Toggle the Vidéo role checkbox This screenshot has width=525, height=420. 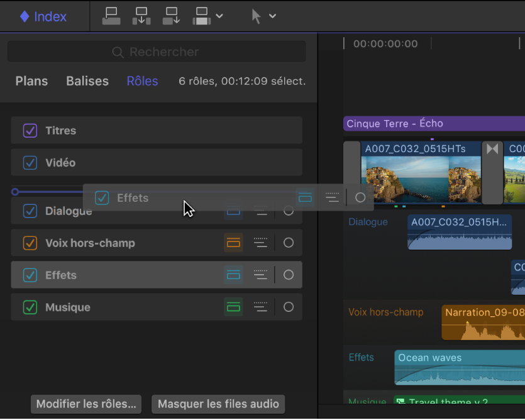pos(30,163)
